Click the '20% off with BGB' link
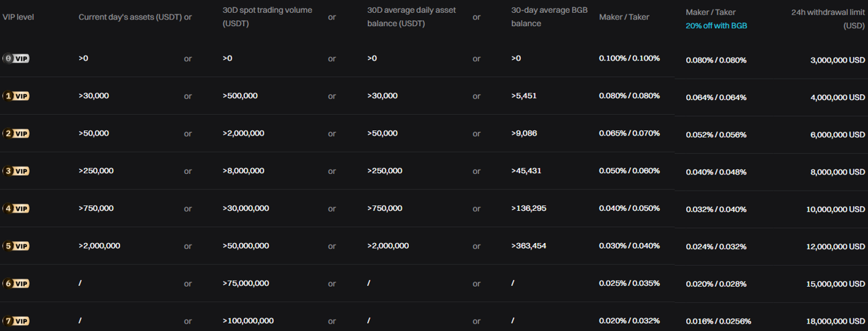The height and width of the screenshot is (331, 868). coord(716,26)
